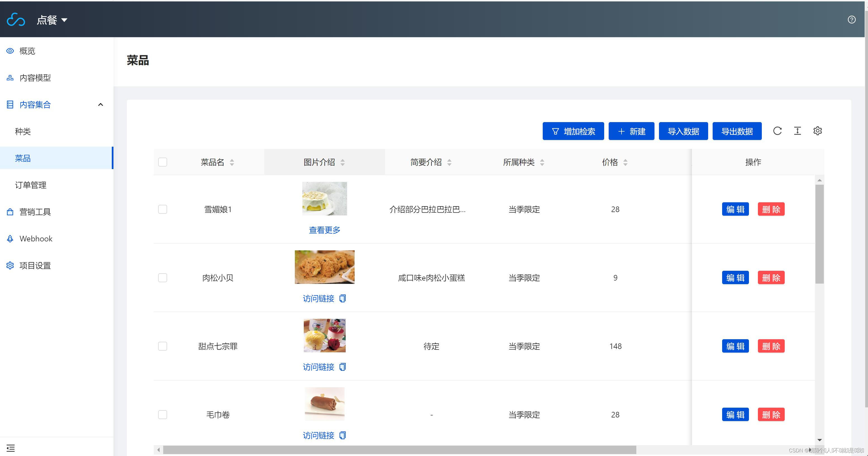
Task: Check the 肉松小贝 row checkbox
Action: (163, 277)
